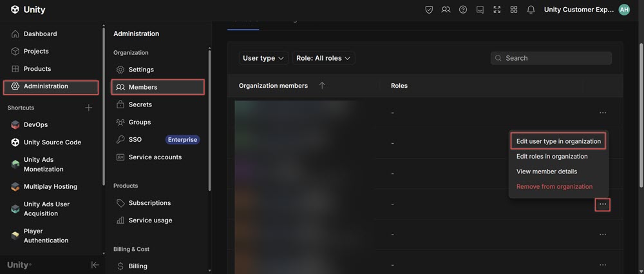Open the help question mark icon
This screenshot has height=274, width=644.
(x=463, y=10)
